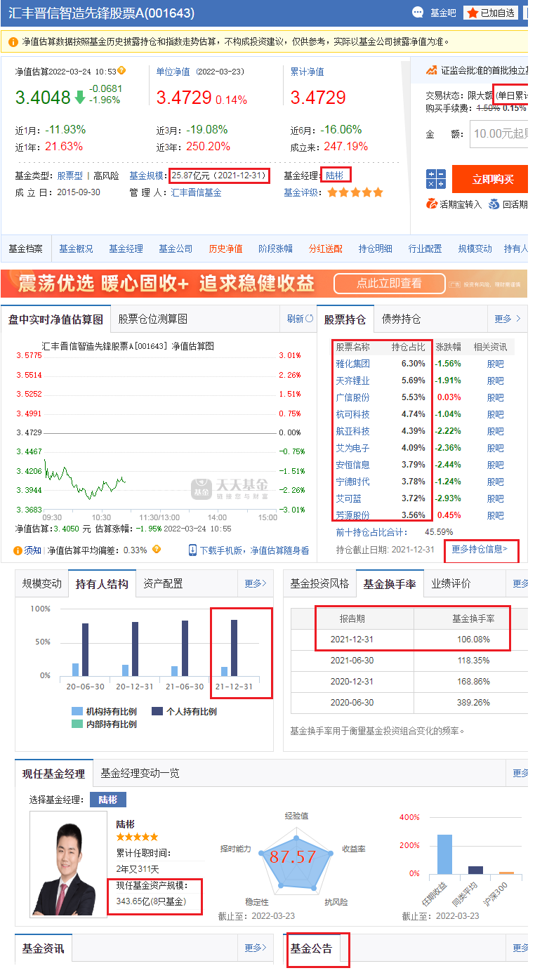Click the 活期宝转入 money bag icon
The width and height of the screenshot is (535, 980).
pyautogui.click(x=432, y=204)
